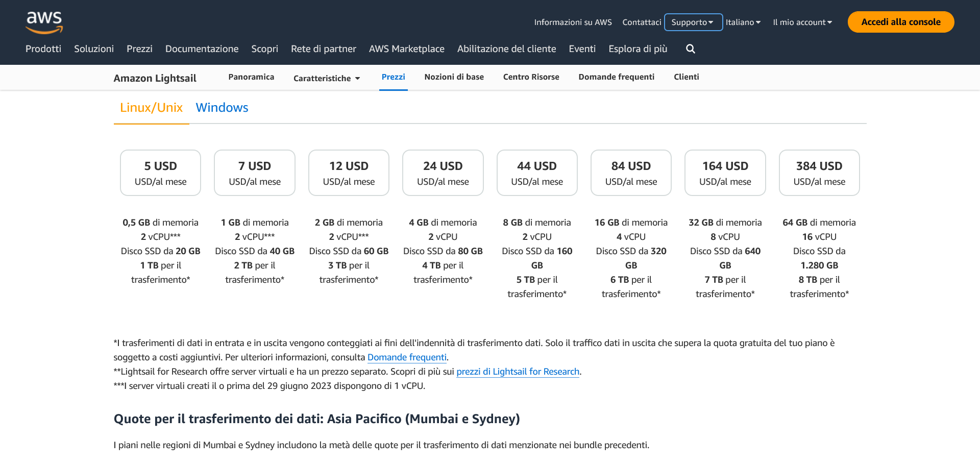Viewport: 980px width, 466px height.
Task: Open the Nozioni di base tab
Action: [454, 77]
